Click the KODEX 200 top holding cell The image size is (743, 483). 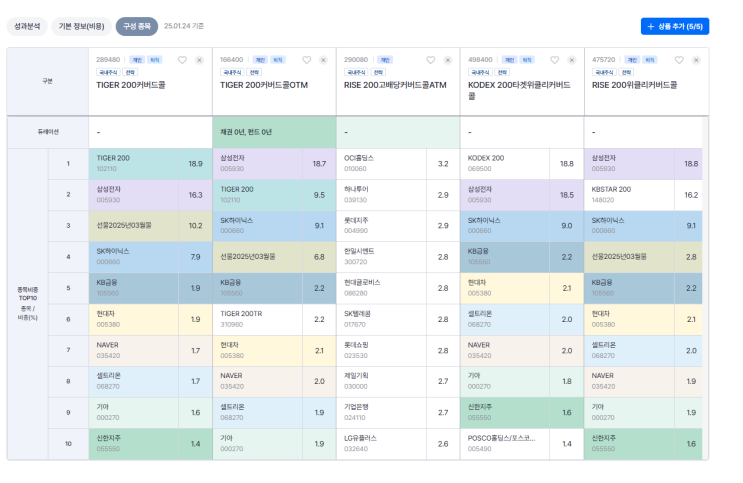point(487,162)
